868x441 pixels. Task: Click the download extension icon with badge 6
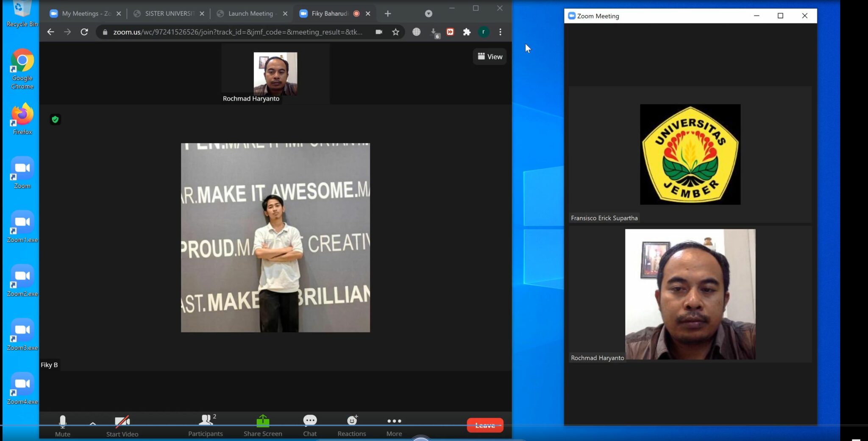pyautogui.click(x=434, y=32)
